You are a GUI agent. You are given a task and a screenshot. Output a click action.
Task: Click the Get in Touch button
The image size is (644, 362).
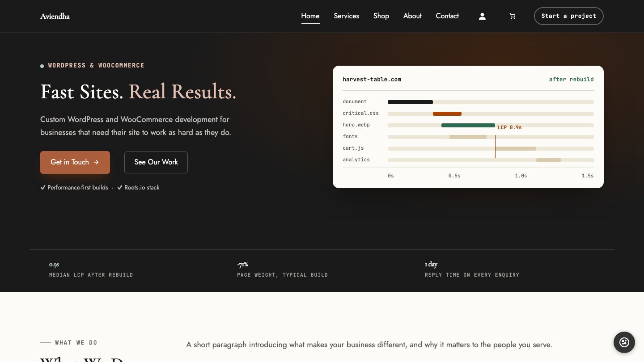[75, 162]
